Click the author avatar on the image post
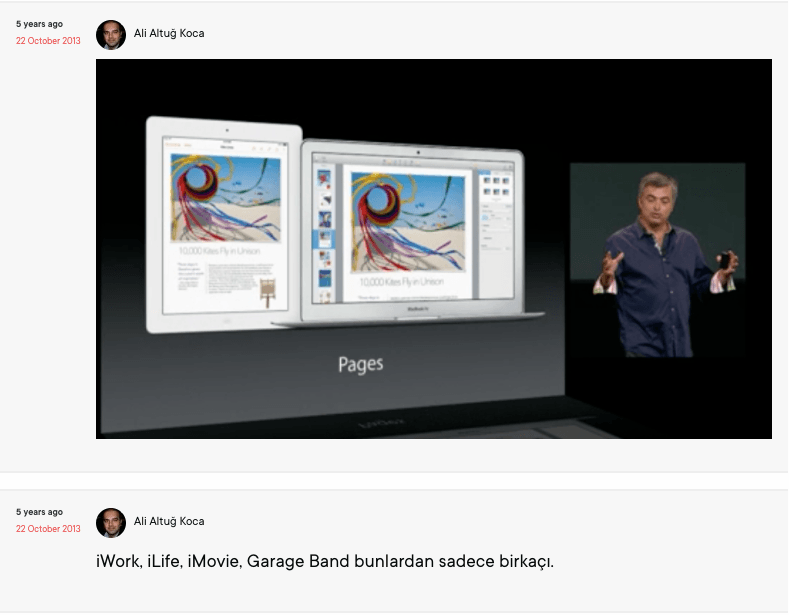Viewport: 789px width, 615px height. coord(110,35)
